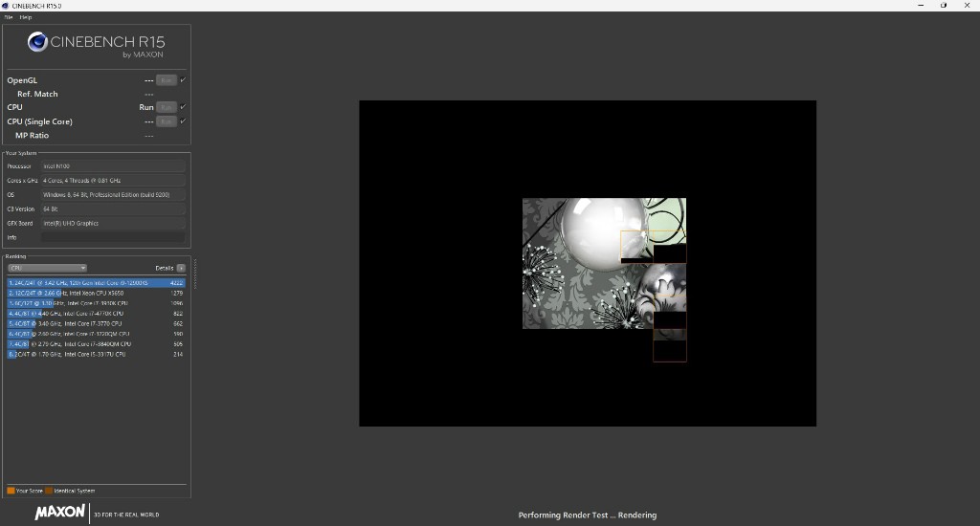
Task: Select ranking entry Intel Xeon CPU X5650
Action: coord(97,293)
